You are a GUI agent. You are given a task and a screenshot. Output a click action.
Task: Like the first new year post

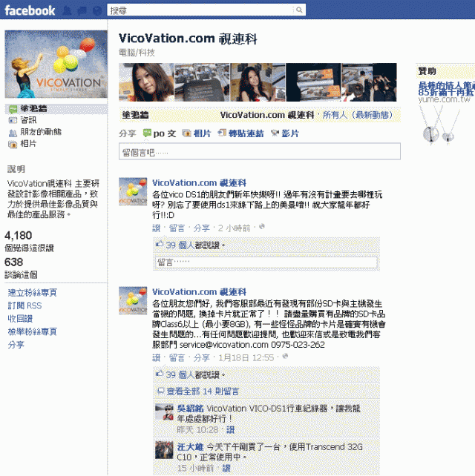pyautogui.click(x=156, y=228)
